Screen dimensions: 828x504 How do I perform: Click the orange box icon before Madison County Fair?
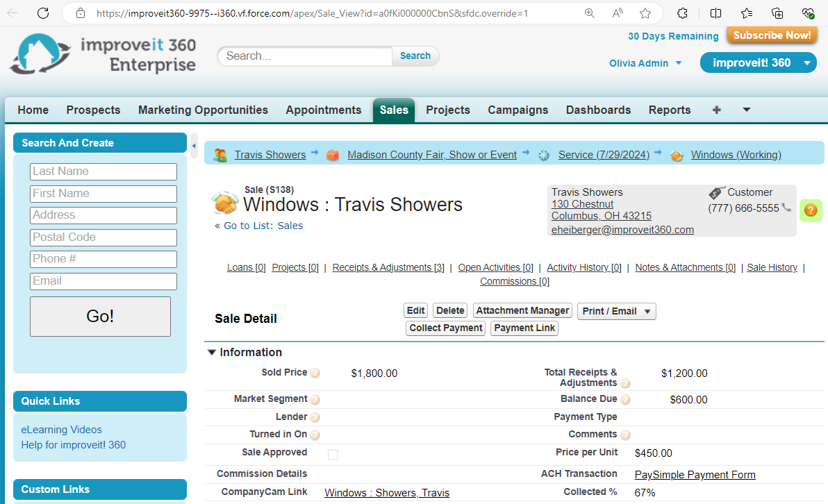333,156
